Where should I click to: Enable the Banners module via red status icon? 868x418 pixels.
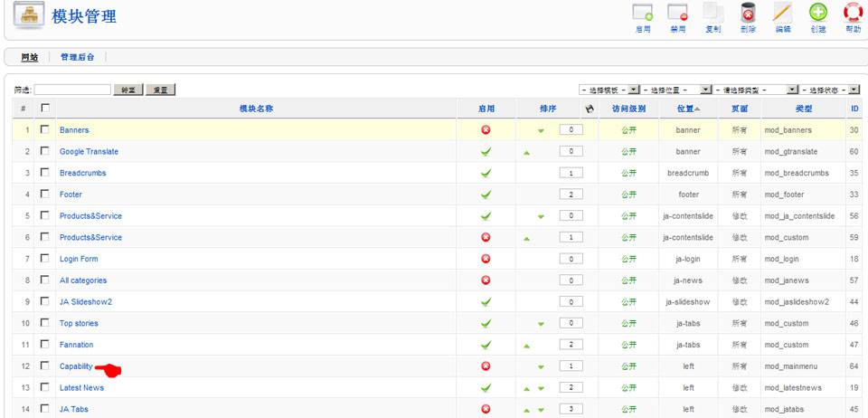[x=486, y=130]
